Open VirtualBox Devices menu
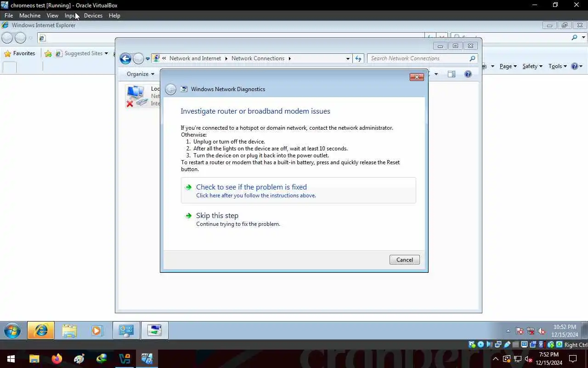The width and height of the screenshot is (588, 368). [93, 16]
